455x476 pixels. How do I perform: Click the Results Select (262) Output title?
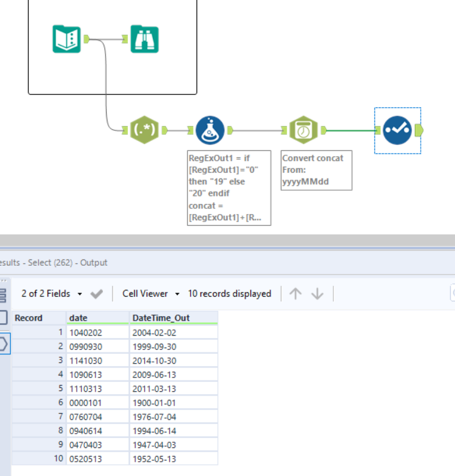(x=54, y=263)
